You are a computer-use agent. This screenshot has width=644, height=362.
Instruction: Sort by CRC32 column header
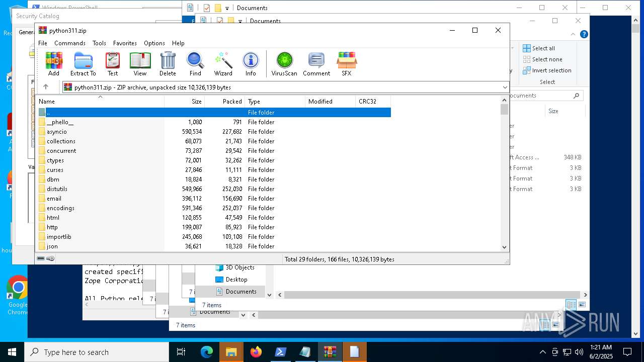(373, 102)
